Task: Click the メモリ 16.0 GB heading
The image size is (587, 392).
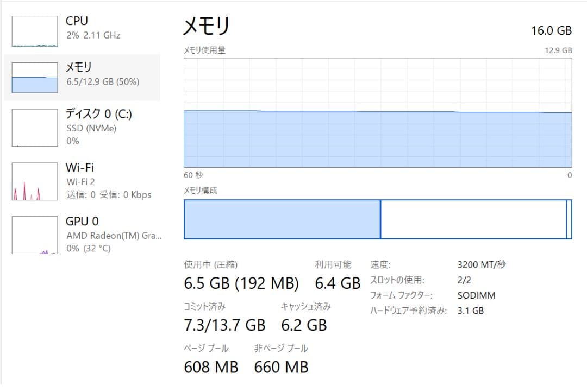Action: click(207, 26)
